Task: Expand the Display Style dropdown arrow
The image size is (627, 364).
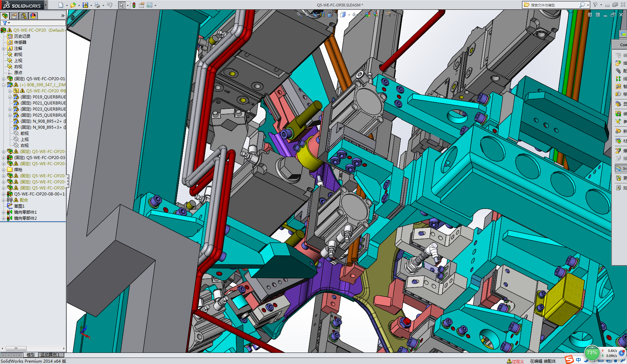Action: tap(349, 15)
